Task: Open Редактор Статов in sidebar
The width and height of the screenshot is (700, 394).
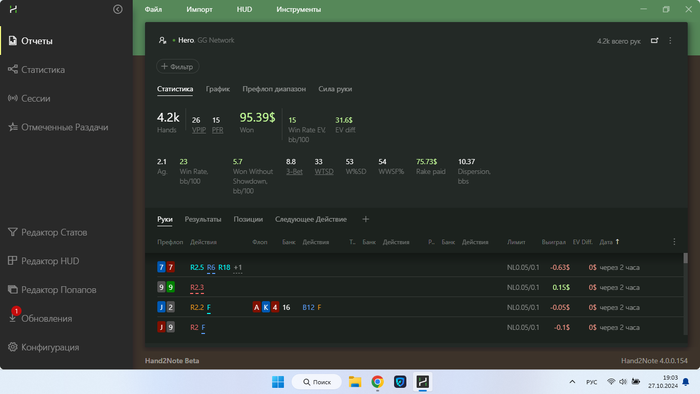Action: (66, 232)
